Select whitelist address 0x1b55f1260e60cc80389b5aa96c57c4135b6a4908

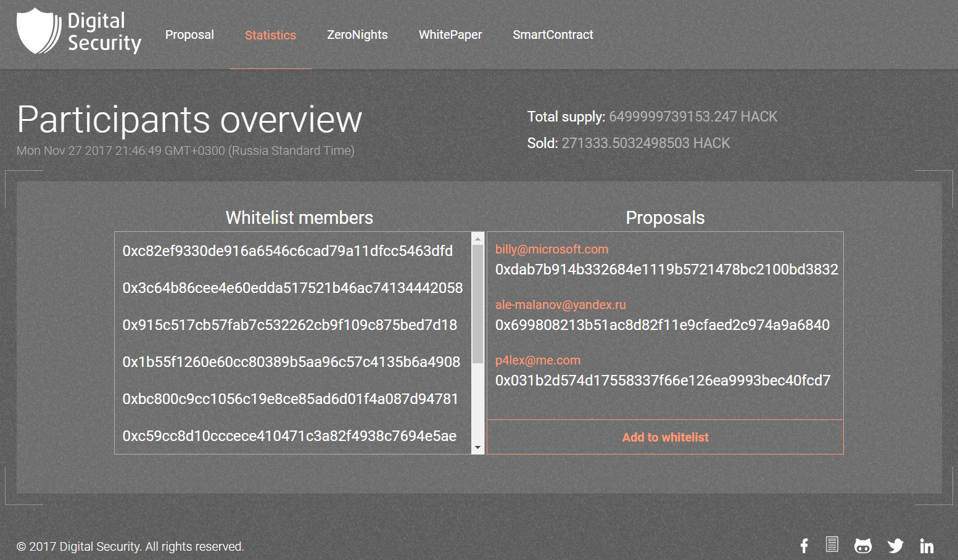(291, 362)
